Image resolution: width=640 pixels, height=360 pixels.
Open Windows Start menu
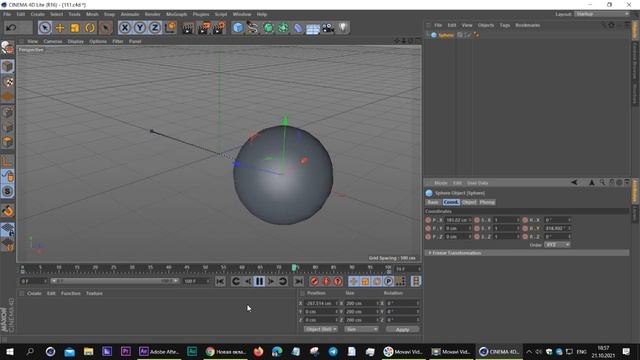10,351
